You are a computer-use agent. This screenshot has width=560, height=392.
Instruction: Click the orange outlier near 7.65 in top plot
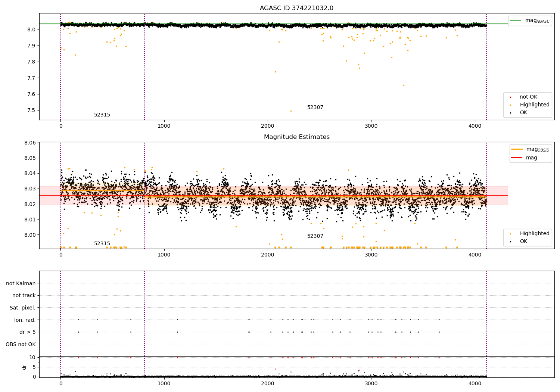coord(404,85)
